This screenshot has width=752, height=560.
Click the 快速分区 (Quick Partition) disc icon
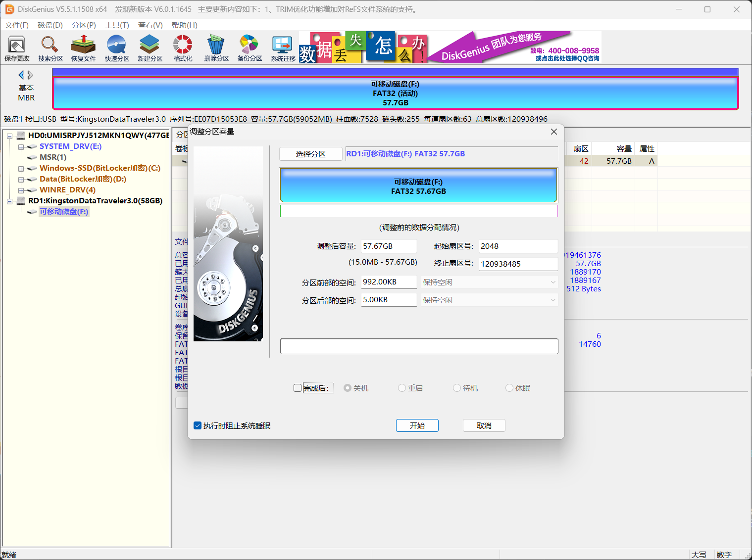coord(117,48)
